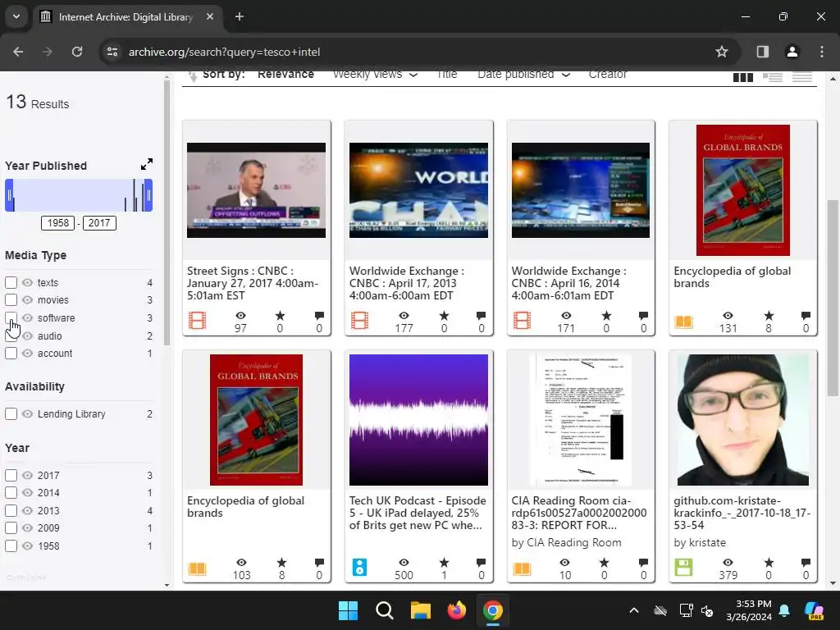840x630 pixels.
Task: Open Windows Start menu
Action: click(x=348, y=610)
